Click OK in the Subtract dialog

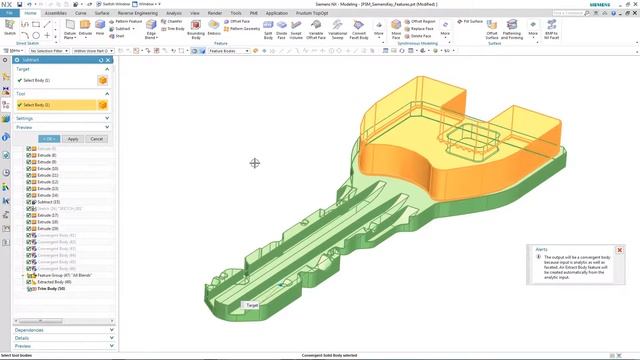pos(49,139)
